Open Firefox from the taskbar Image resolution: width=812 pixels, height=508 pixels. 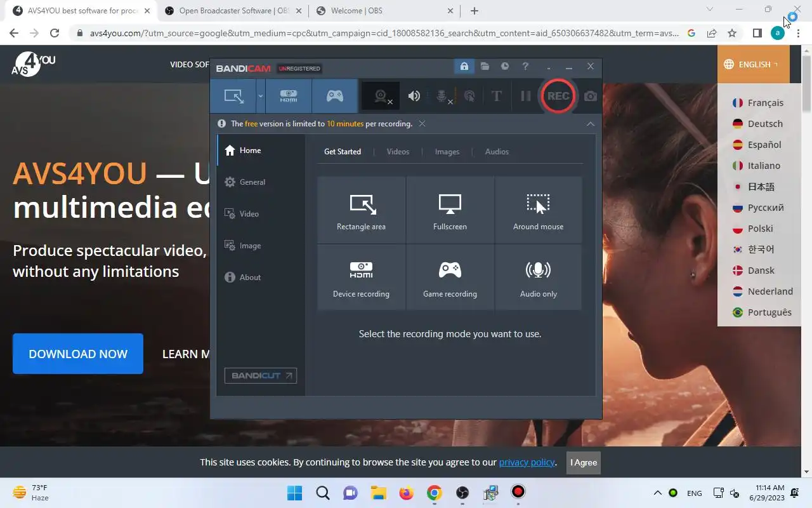(x=407, y=493)
